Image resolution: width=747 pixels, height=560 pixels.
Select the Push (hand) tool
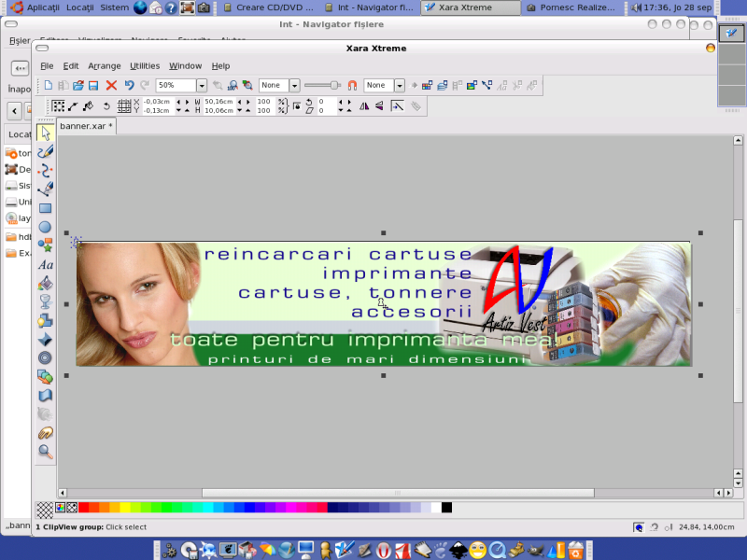point(45,433)
